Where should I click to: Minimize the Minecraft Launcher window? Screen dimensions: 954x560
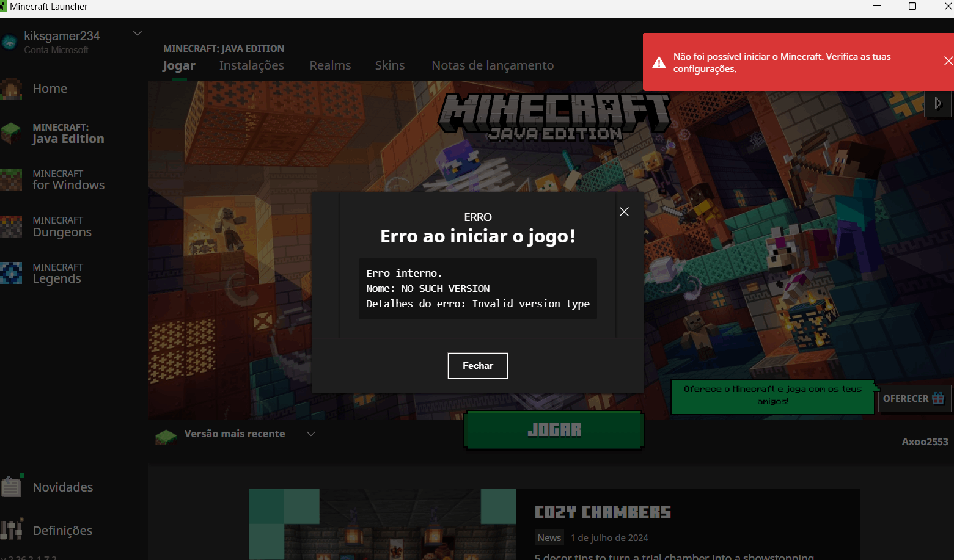(877, 6)
